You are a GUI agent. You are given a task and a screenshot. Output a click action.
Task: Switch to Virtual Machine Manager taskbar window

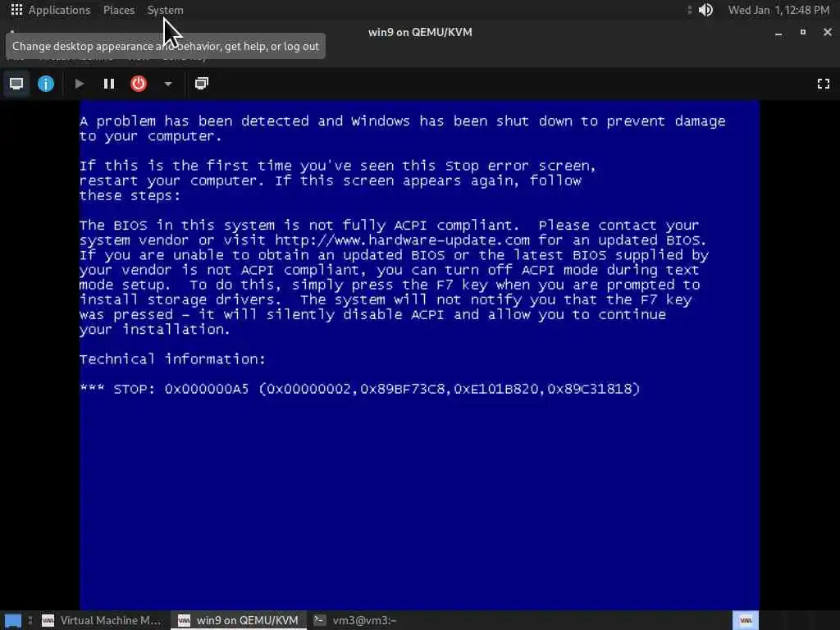tap(102, 620)
